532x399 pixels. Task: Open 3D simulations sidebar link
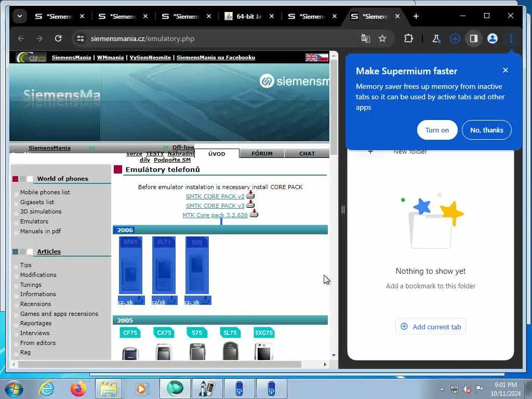coord(41,211)
